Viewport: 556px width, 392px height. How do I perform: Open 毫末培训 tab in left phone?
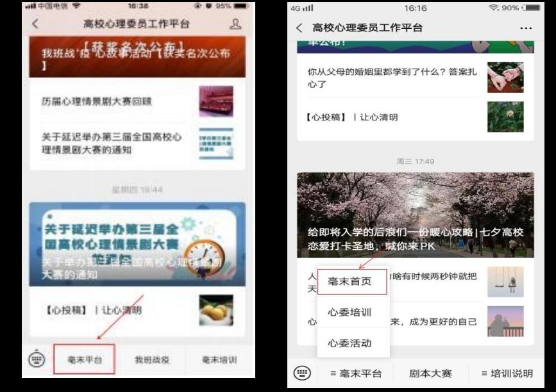[x=219, y=360]
